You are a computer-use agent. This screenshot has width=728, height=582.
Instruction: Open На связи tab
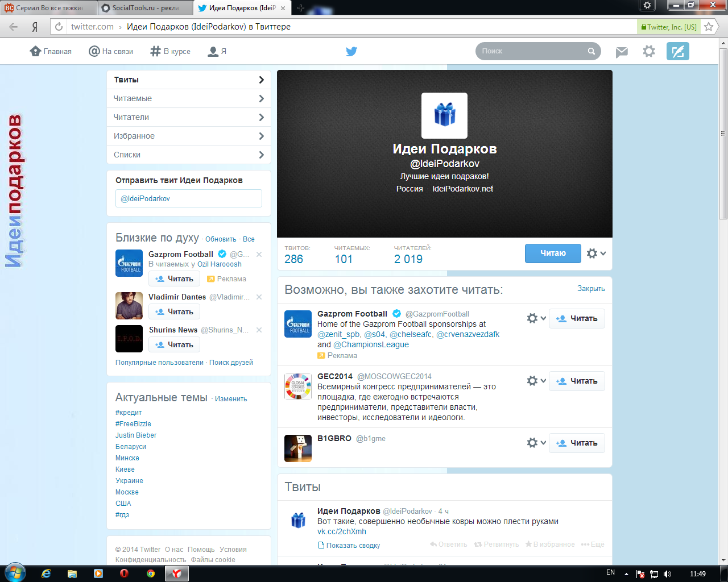[111, 51]
